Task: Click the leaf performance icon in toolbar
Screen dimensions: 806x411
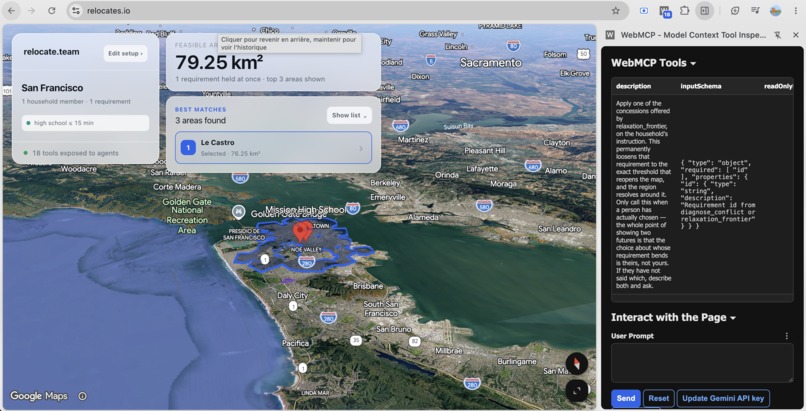Action: (735, 11)
